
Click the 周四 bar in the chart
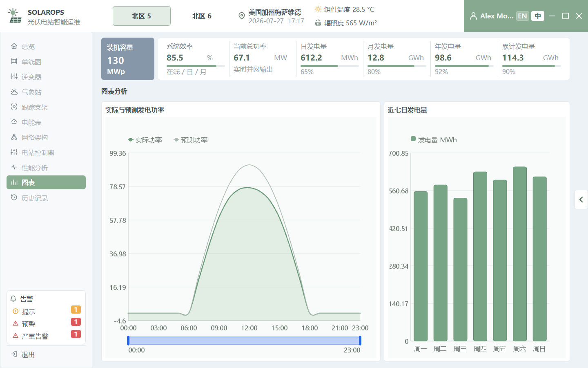click(x=480, y=256)
